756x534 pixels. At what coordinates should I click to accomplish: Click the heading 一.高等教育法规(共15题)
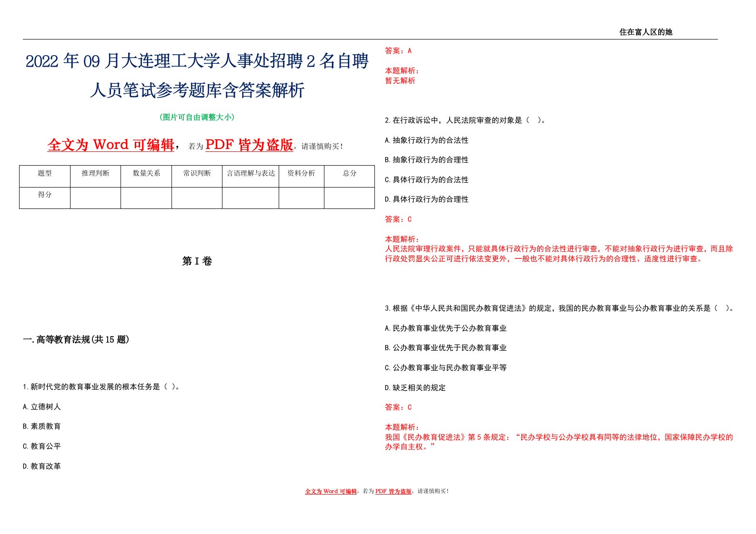76,339
